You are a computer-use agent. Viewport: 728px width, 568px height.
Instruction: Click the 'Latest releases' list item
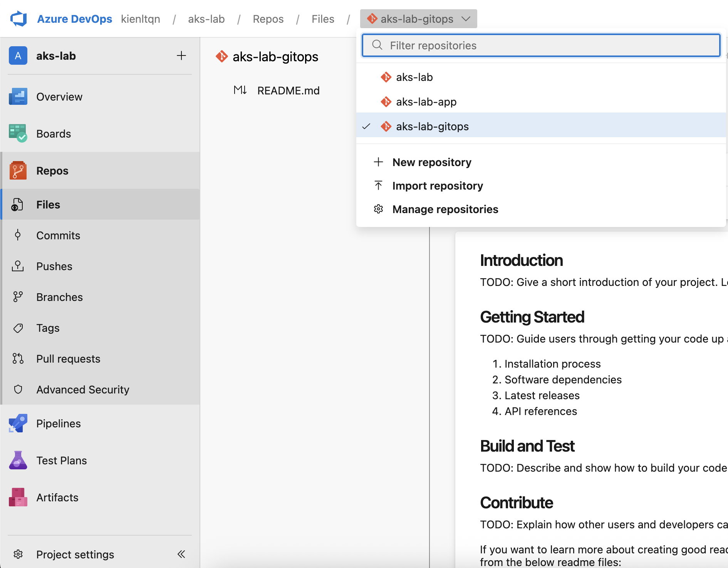(x=542, y=395)
